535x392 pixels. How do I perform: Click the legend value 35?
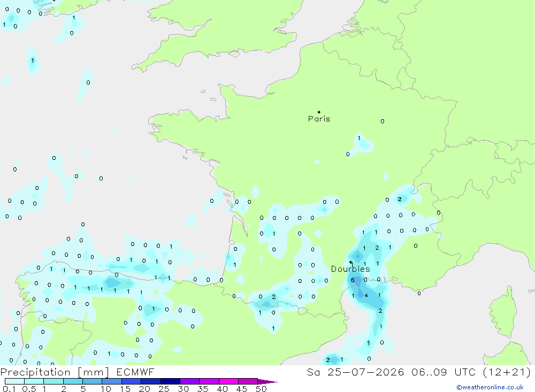[203, 389]
